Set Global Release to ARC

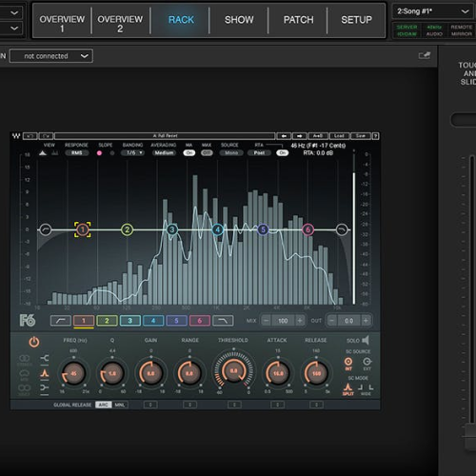(x=103, y=405)
